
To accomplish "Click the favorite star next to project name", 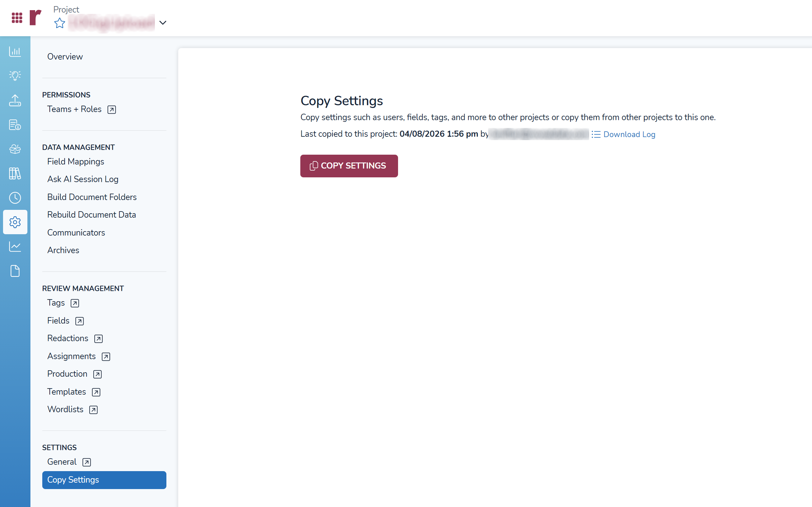I will 60,23.
